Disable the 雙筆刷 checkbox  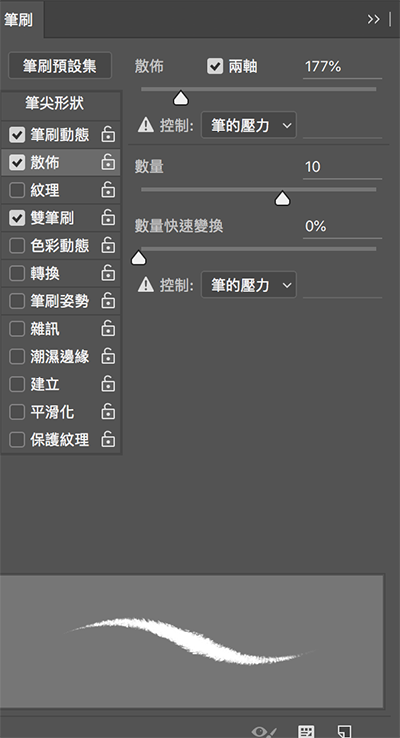point(17,218)
